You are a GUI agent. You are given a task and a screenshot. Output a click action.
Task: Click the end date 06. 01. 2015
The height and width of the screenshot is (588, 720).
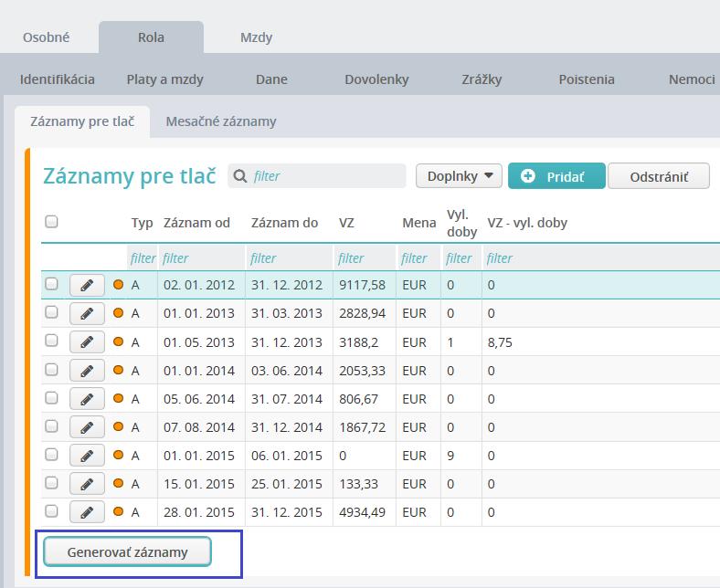[x=287, y=456]
